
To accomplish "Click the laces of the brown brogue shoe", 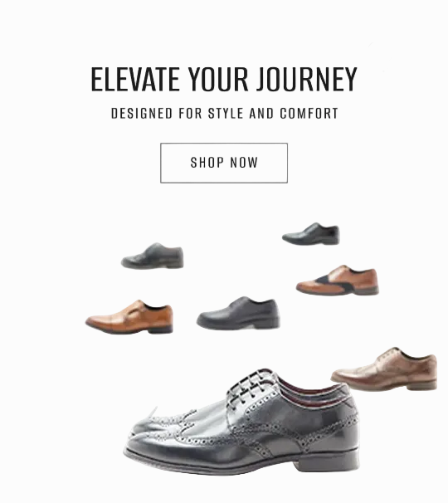I will coord(388,354).
